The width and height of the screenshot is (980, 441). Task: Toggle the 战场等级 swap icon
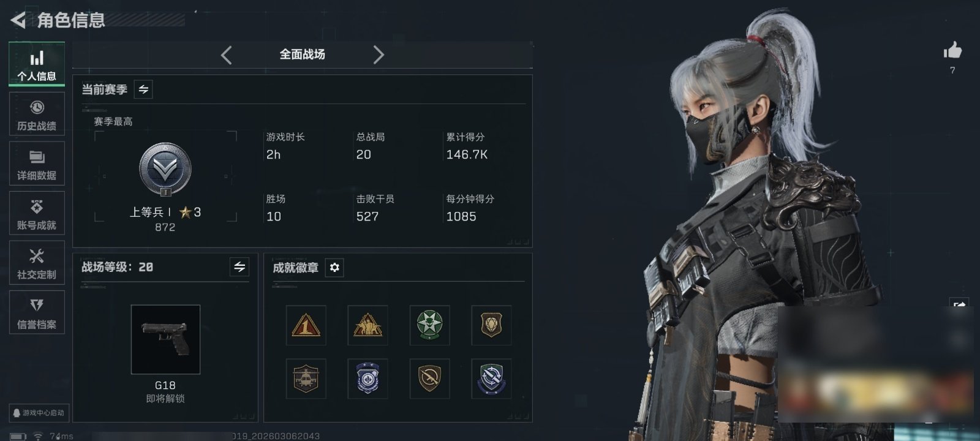click(239, 267)
